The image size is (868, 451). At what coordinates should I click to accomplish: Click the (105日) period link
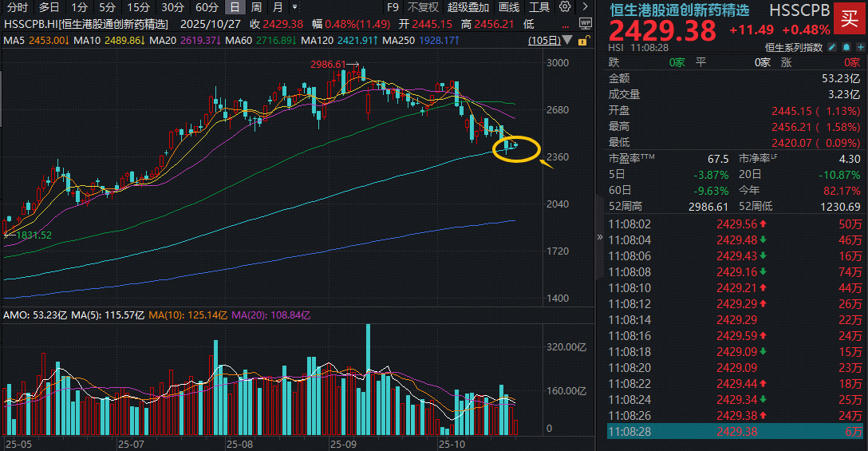pos(544,41)
